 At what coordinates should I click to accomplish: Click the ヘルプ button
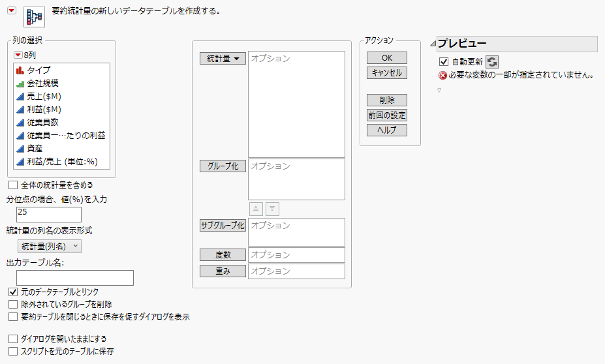coord(386,130)
